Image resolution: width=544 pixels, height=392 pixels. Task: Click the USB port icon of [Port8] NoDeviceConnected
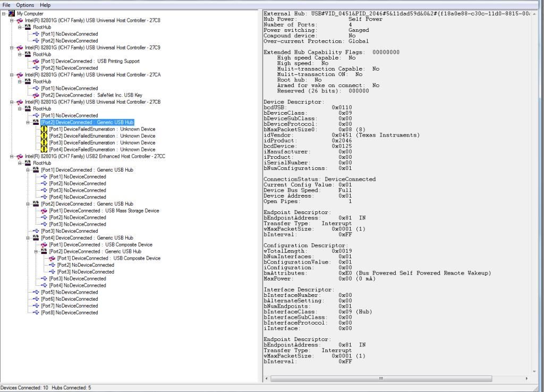(x=36, y=312)
